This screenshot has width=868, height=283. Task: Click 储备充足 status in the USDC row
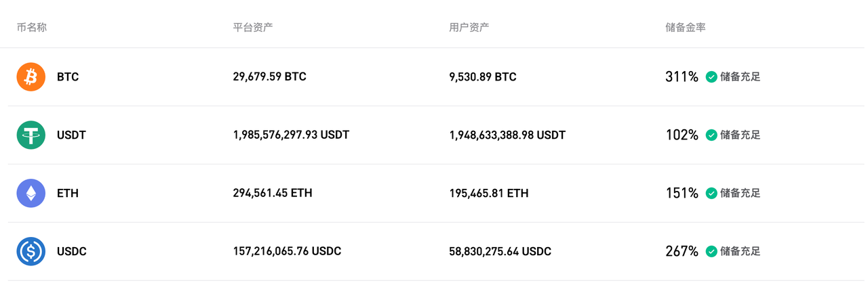tap(740, 252)
